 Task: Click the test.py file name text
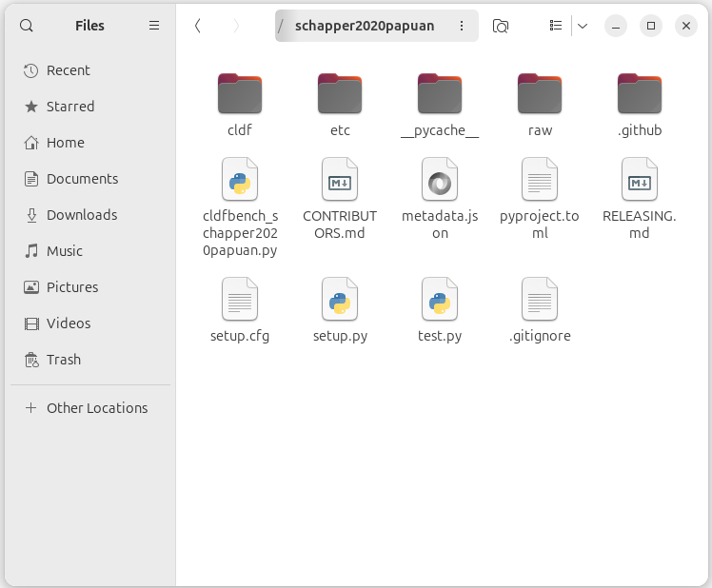pyautogui.click(x=440, y=336)
